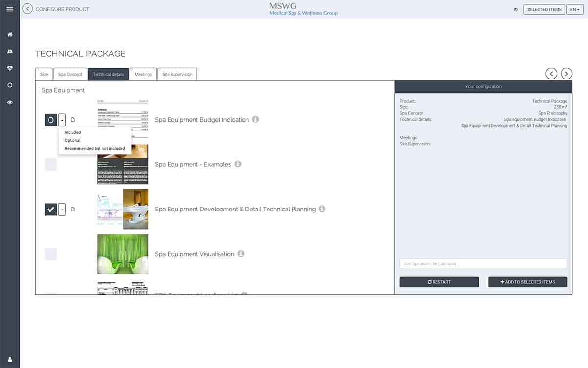
Task: Toggle the Spa Equipment Budget Indication status box
Action: (x=51, y=120)
